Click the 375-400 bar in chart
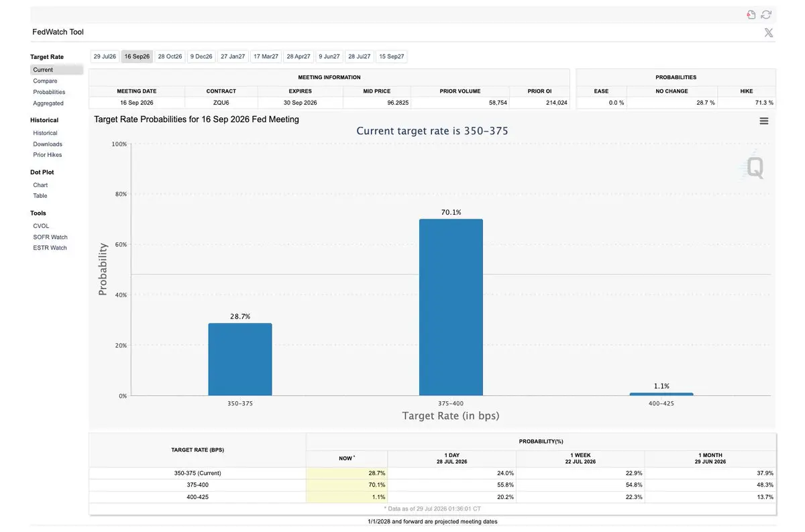The width and height of the screenshot is (805, 532). pyautogui.click(x=451, y=307)
